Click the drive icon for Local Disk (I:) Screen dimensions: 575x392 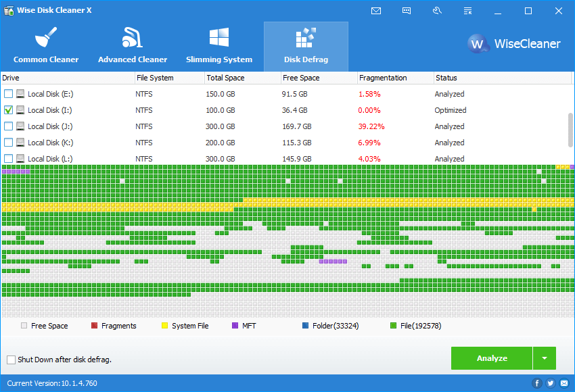(x=20, y=110)
